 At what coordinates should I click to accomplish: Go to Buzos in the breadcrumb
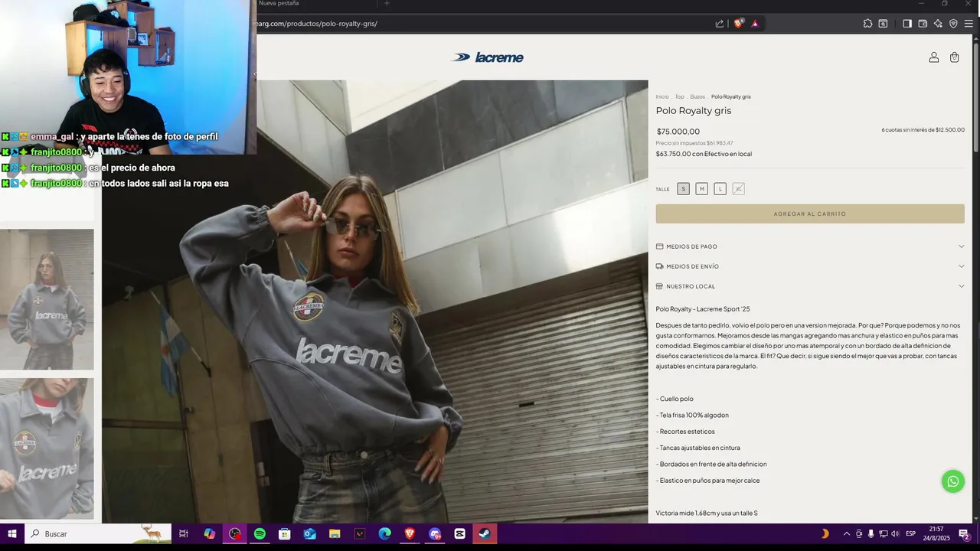(697, 96)
